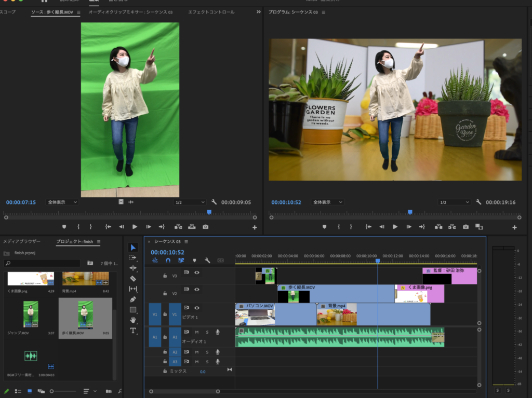Open the メディアブラウザー tab
The height and width of the screenshot is (398, 532).
tap(22, 242)
